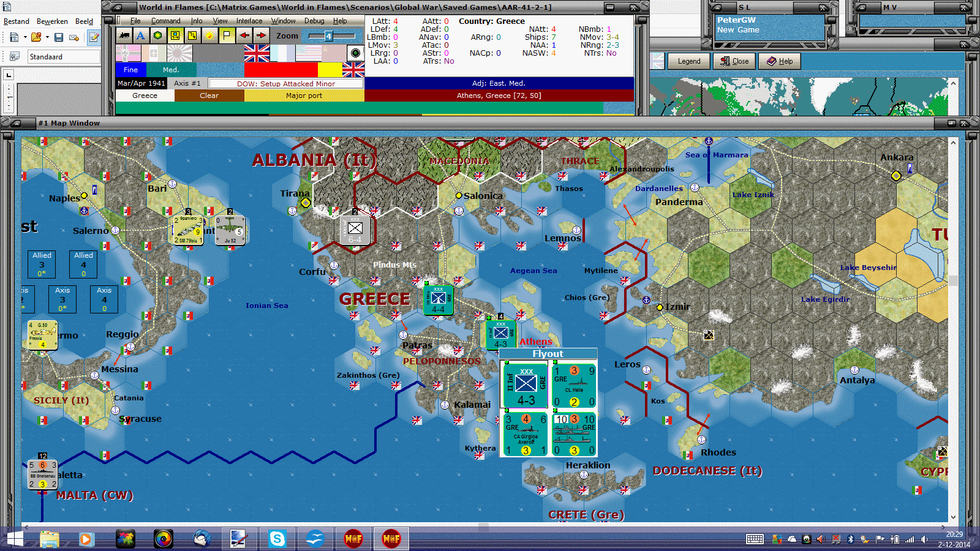Open the Beeld menu
Viewport: 980px width, 551px height.
[84, 21]
